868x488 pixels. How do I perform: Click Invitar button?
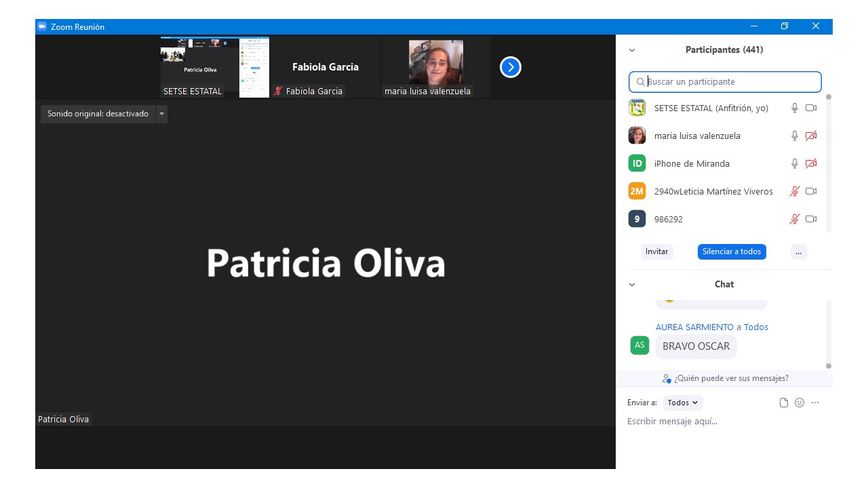pos(656,251)
